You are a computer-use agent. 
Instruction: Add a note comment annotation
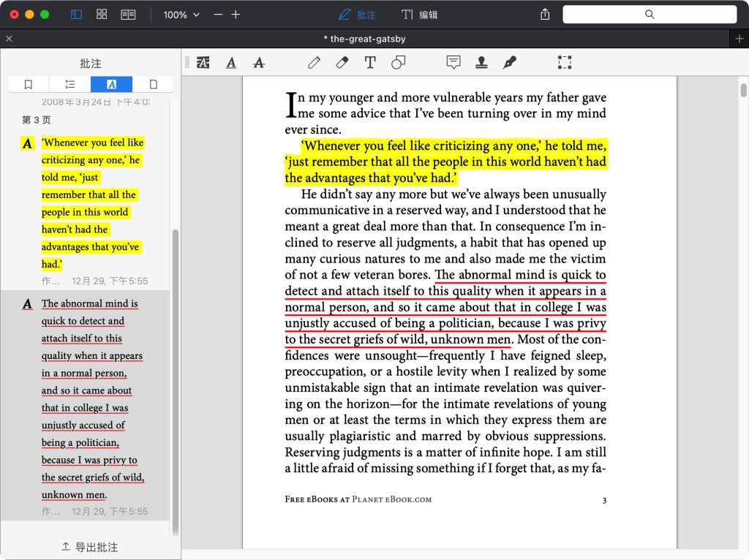[x=453, y=62]
